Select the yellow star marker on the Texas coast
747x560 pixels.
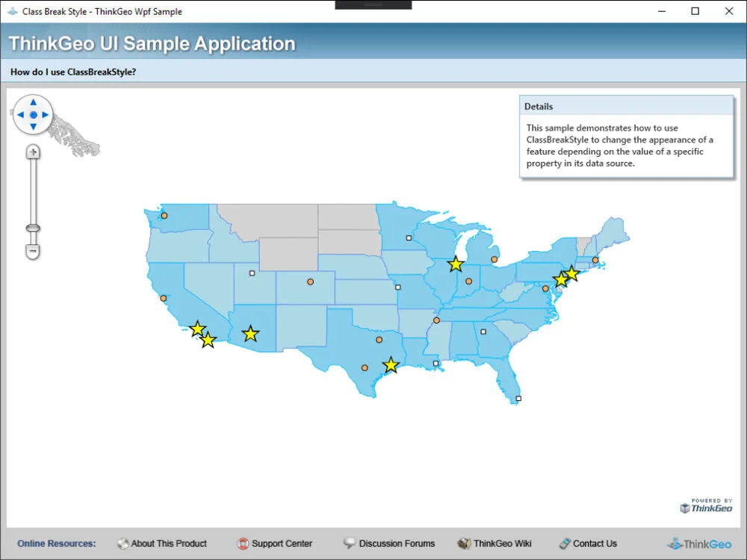[391, 365]
